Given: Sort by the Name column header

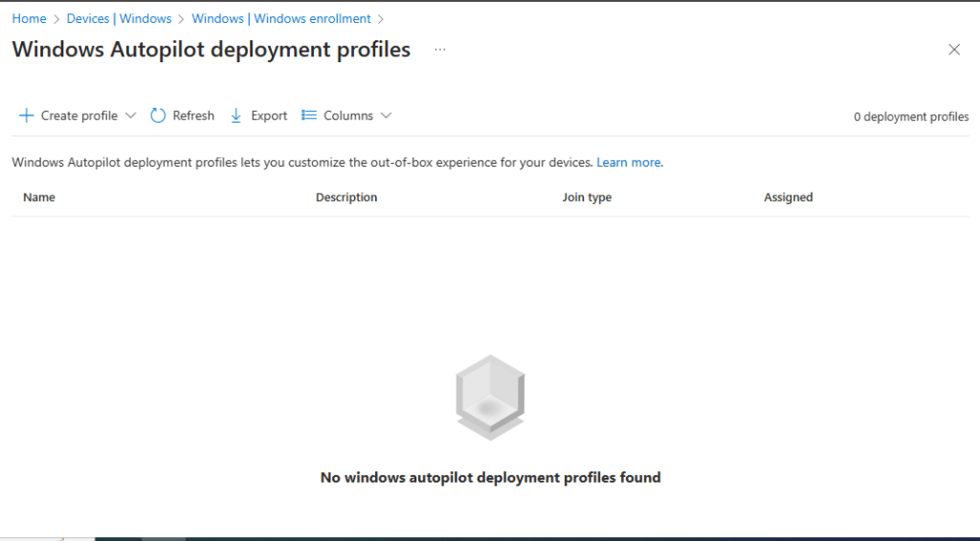Looking at the screenshot, I should (39, 197).
